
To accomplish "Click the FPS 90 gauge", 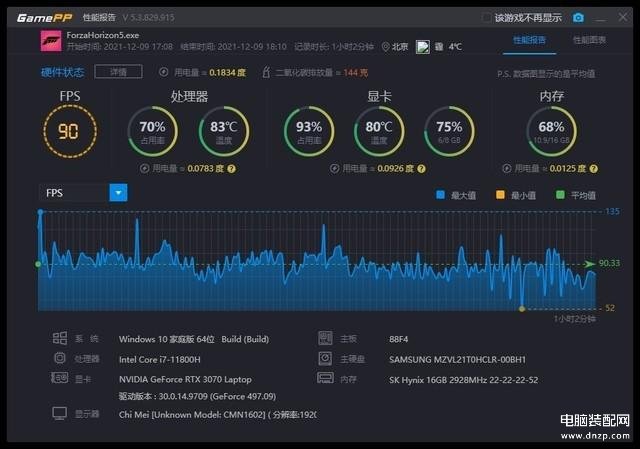I will (70, 131).
